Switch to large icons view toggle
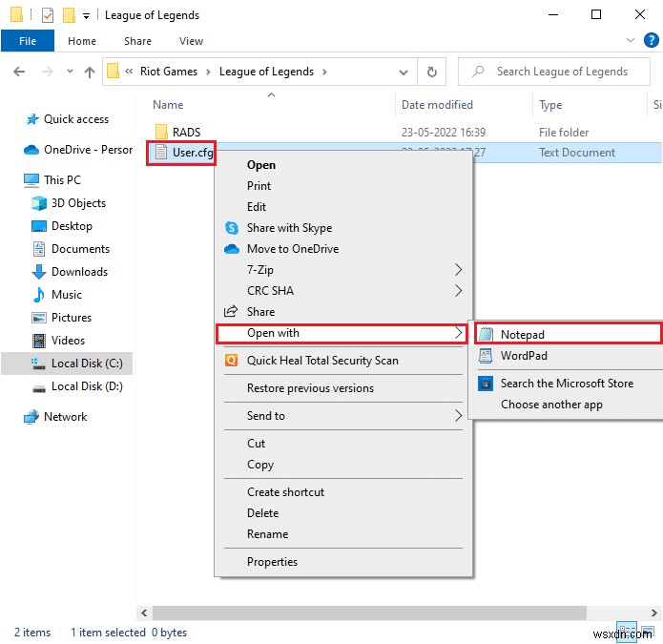 (x=650, y=632)
